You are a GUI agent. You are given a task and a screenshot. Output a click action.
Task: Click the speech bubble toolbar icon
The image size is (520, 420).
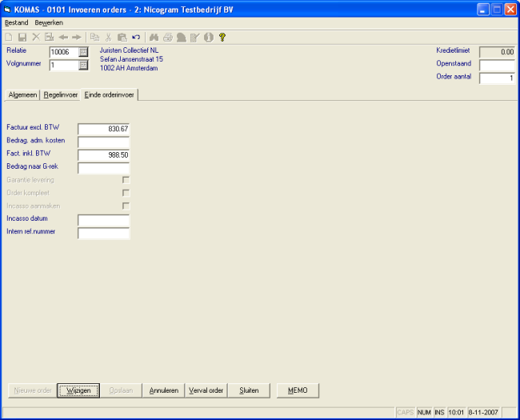[182, 37]
